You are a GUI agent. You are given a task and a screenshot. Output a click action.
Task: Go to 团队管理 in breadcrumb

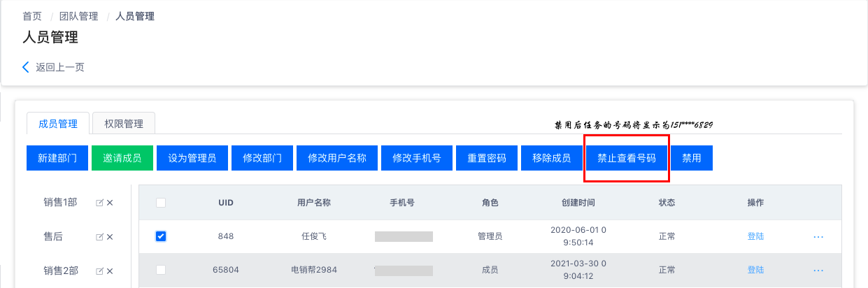click(x=78, y=16)
